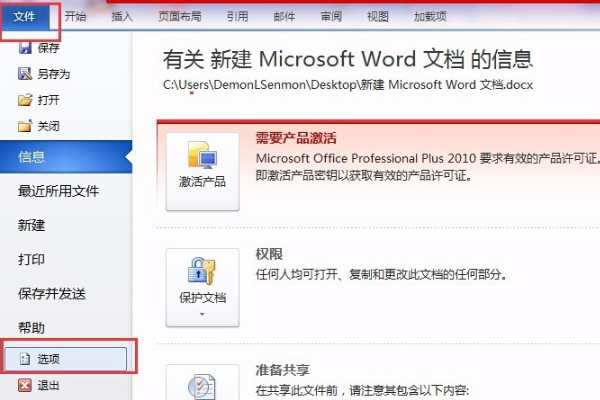Open the Protect Document (保护文档) dropdown button
Screen dimensions: 600x400
pos(202,287)
